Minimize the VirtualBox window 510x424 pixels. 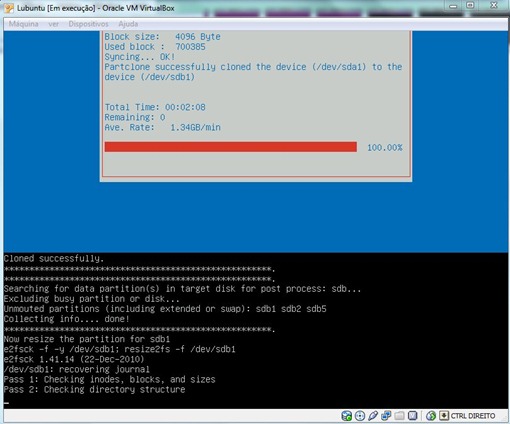point(453,6)
